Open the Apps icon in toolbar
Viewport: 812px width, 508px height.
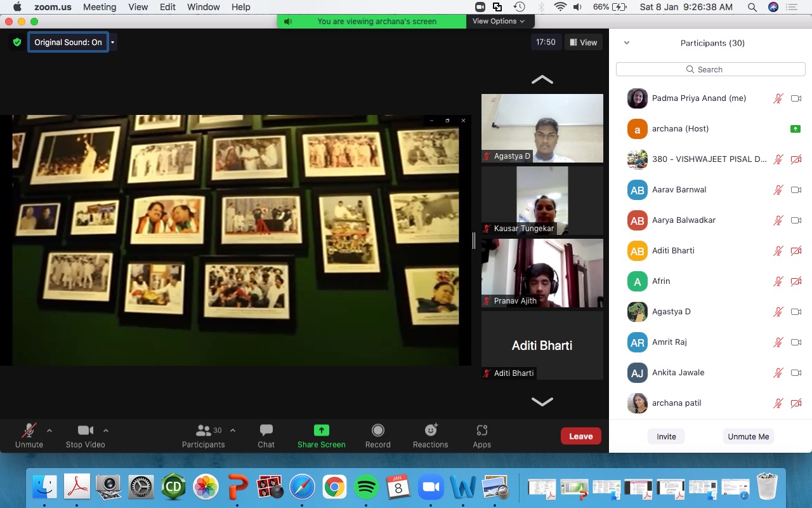[x=481, y=431]
